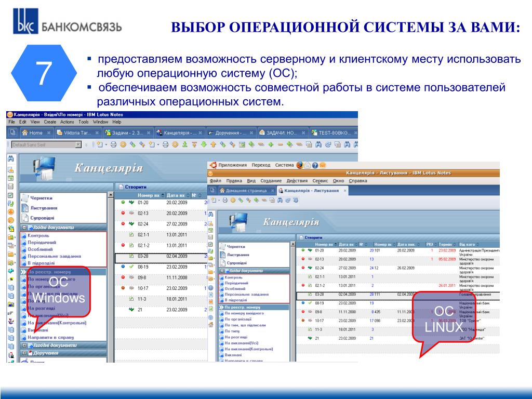Open the Ubuntu Система menu

[x=284, y=165]
